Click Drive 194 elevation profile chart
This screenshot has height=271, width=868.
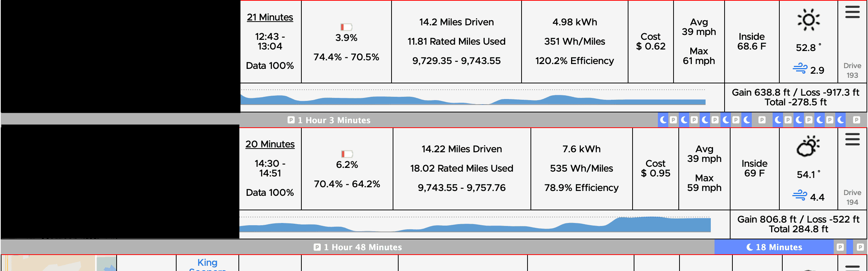pyautogui.click(x=475, y=224)
